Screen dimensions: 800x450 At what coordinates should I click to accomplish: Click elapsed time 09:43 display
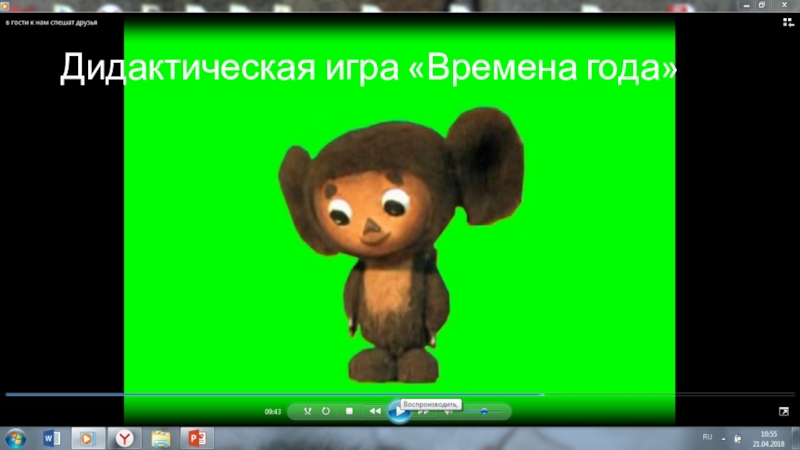pos(272,412)
